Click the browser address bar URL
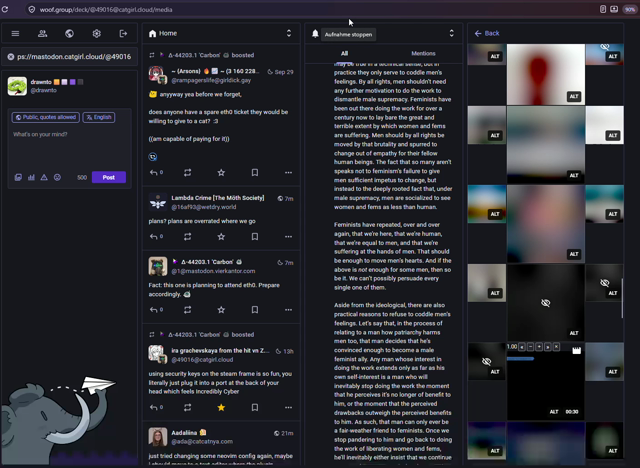This screenshot has height=468, width=640. [106, 9]
